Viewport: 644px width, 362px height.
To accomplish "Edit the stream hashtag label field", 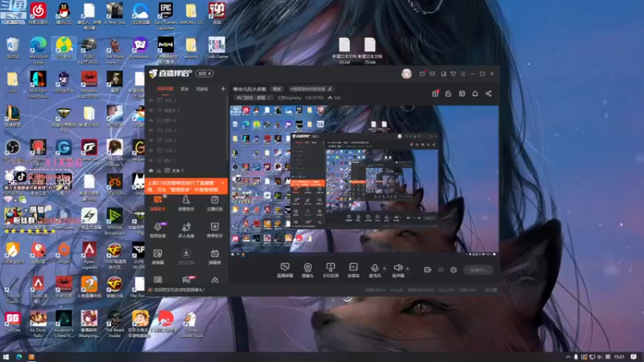I will (x=311, y=88).
